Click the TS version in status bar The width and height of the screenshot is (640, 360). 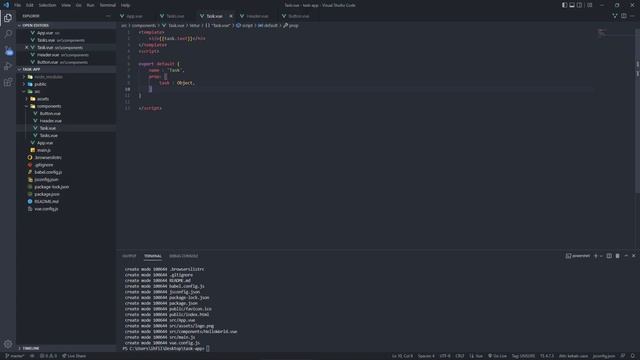coord(547,356)
